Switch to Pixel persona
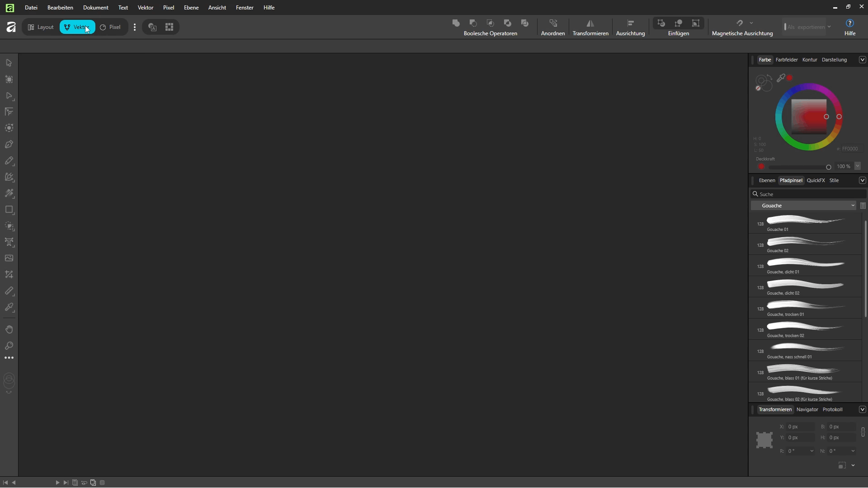This screenshot has height=488, width=868. click(110, 27)
